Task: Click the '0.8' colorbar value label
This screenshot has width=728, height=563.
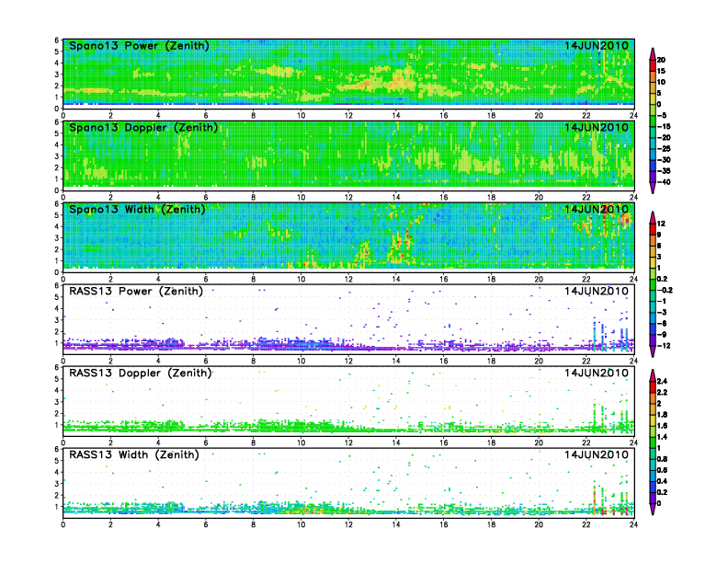Action: 662,459
